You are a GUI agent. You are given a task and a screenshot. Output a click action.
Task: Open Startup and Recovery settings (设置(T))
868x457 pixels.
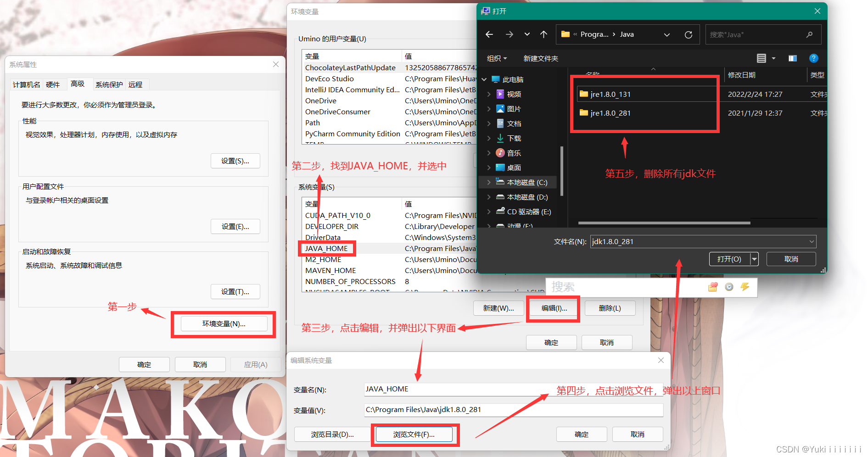click(235, 291)
